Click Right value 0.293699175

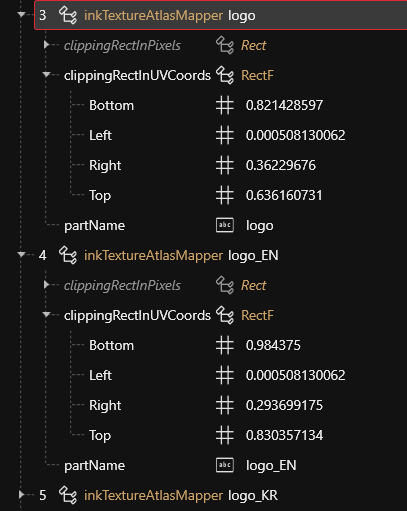point(284,405)
